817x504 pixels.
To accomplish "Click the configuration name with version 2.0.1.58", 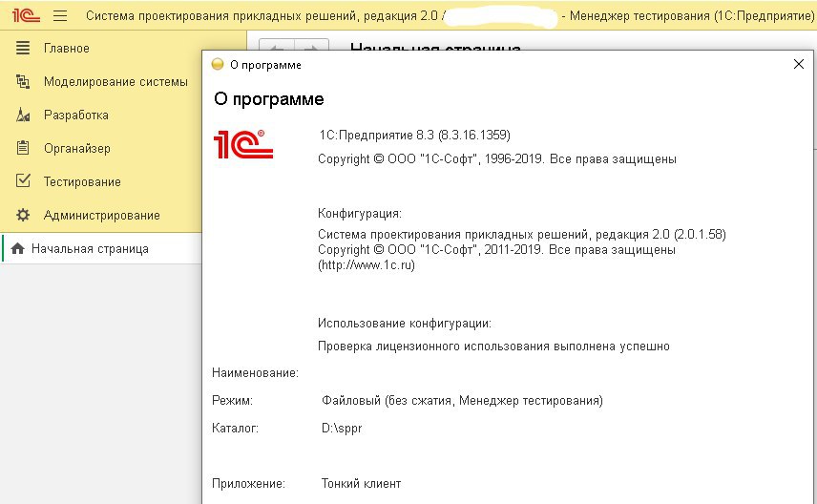I will coord(521,235).
